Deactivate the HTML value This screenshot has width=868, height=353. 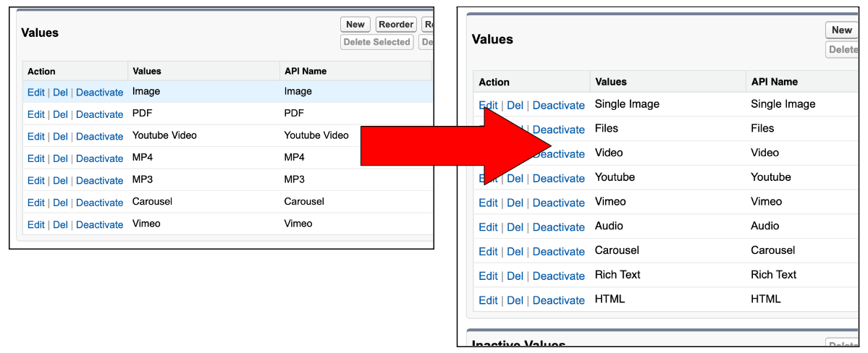click(559, 300)
